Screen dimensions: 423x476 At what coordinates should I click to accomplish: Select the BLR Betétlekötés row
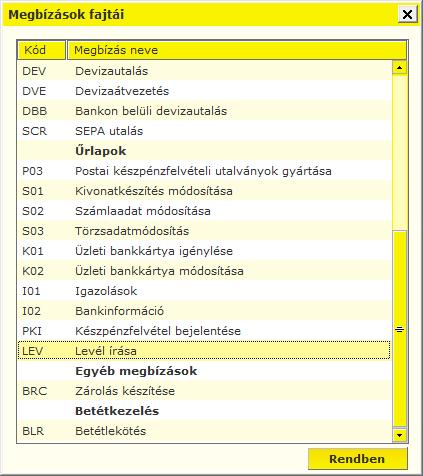[x=204, y=431]
